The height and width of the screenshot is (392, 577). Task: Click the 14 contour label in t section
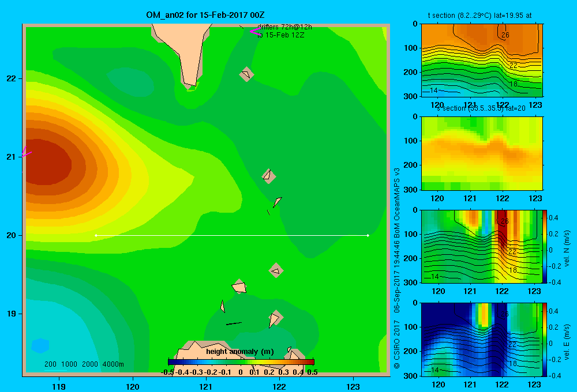[x=433, y=90]
